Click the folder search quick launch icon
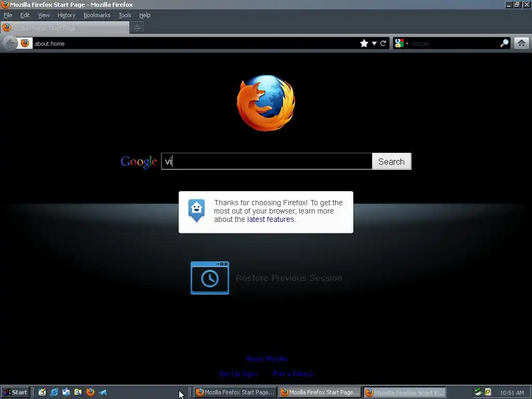This screenshot has height=399, width=532. pyautogui.click(x=78, y=392)
